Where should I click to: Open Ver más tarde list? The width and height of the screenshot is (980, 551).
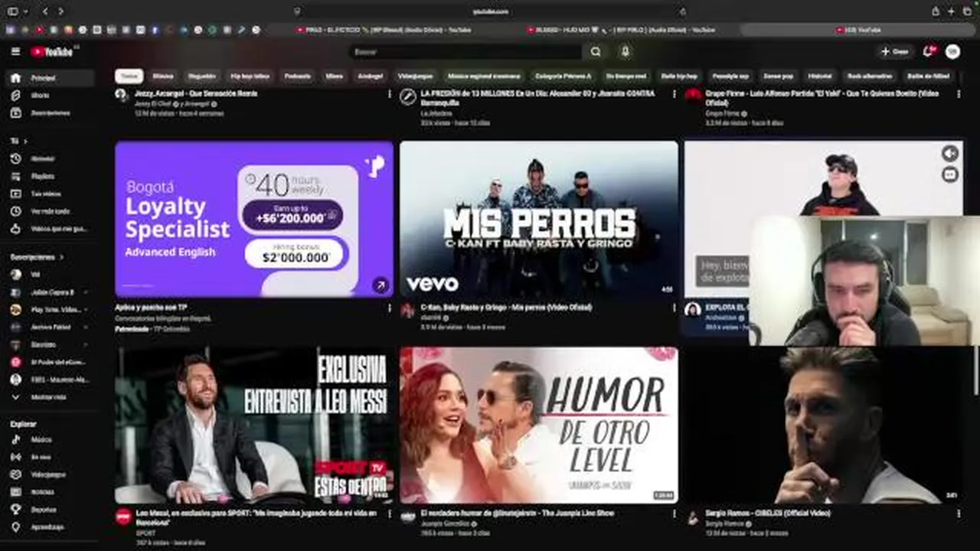point(48,211)
